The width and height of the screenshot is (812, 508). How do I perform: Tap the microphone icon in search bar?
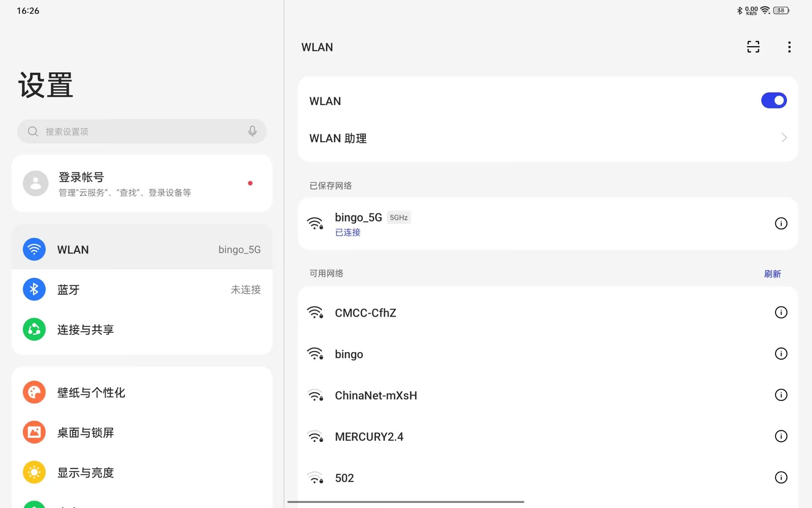(x=252, y=131)
